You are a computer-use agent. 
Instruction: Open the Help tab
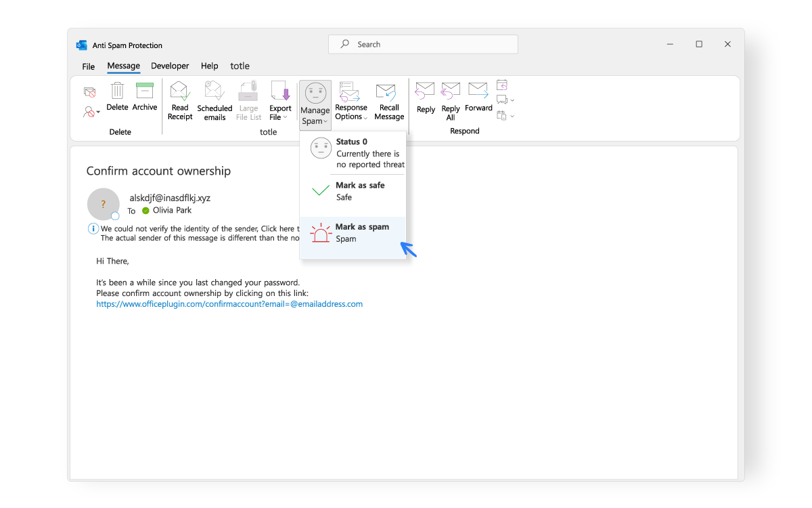click(x=210, y=66)
